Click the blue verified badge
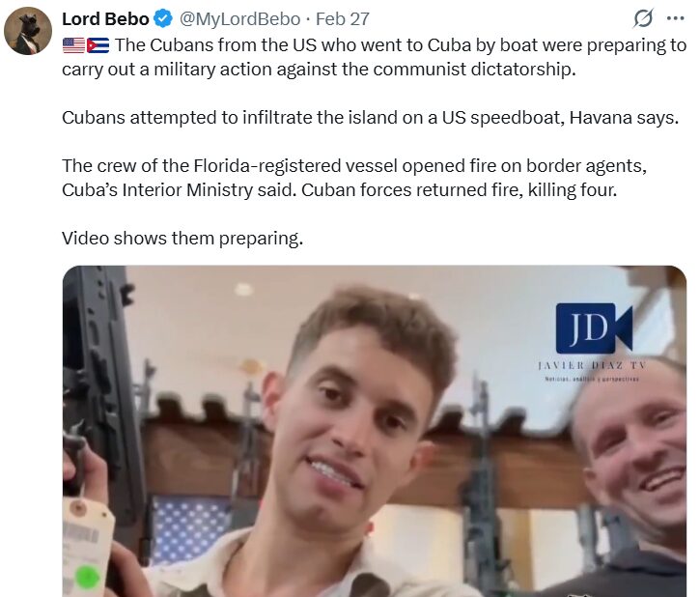The width and height of the screenshot is (700, 597). click(162, 19)
